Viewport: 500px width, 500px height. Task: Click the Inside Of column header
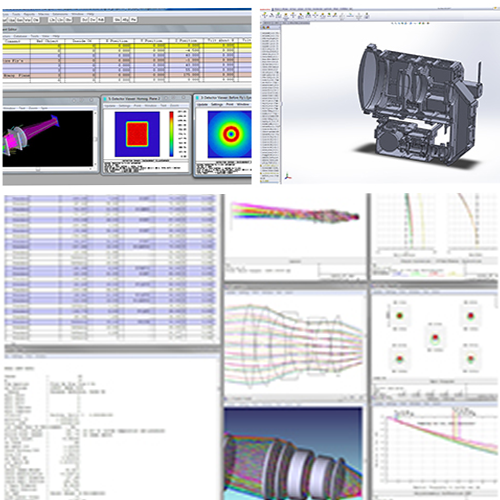coord(82,41)
